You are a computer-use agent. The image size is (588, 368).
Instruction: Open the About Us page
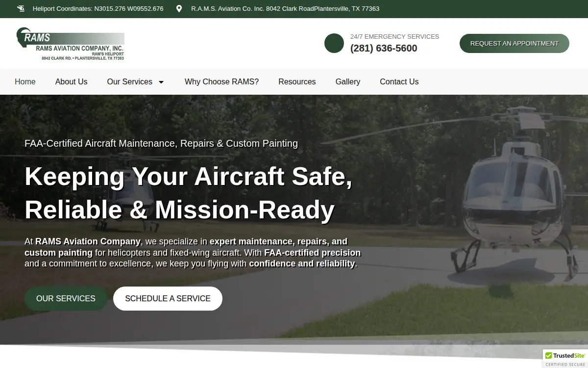[71, 82]
